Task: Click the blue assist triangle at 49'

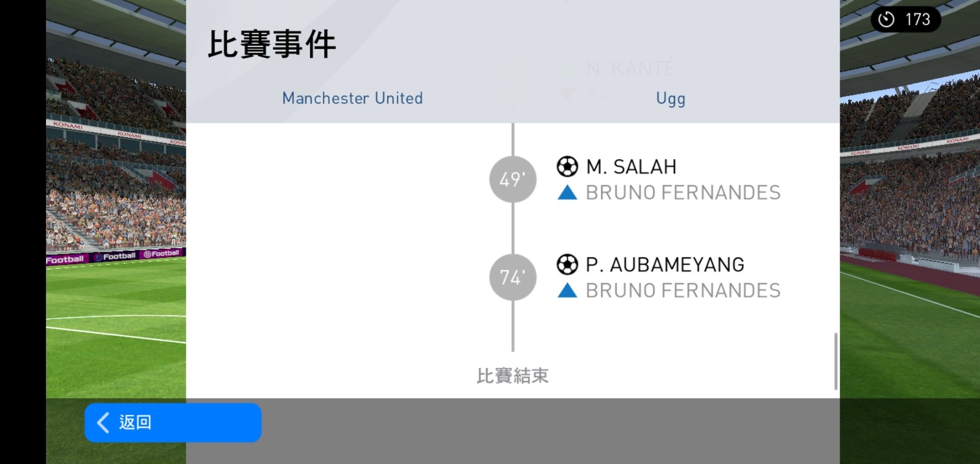Action: pos(567,192)
